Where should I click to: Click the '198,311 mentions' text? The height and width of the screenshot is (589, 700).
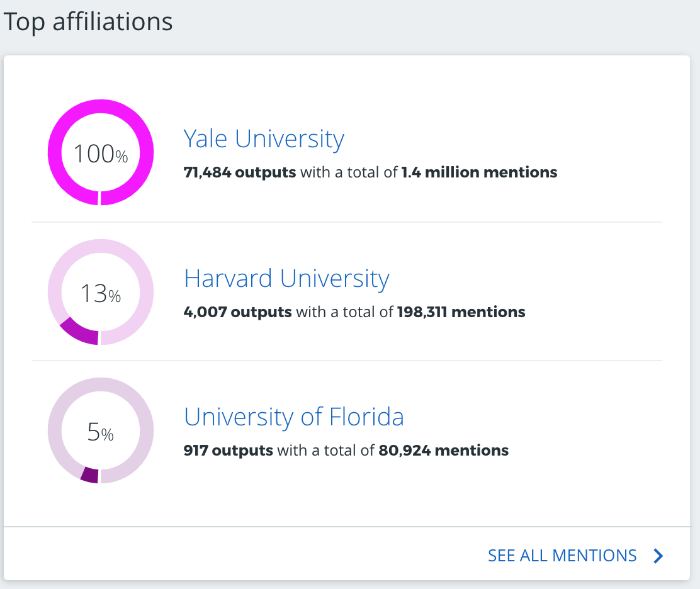(461, 311)
